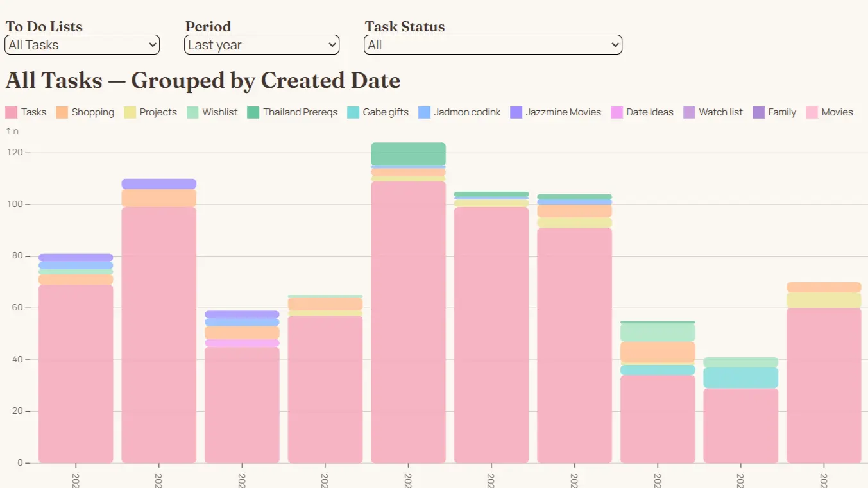Screen dimensions: 868x488
Task: Click the yellow Projects legend swatch
Action: 130,112
